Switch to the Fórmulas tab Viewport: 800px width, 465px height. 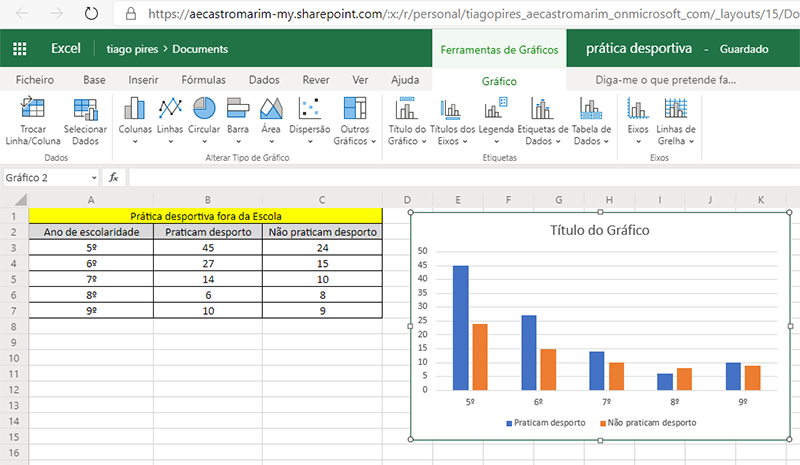[x=204, y=80]
